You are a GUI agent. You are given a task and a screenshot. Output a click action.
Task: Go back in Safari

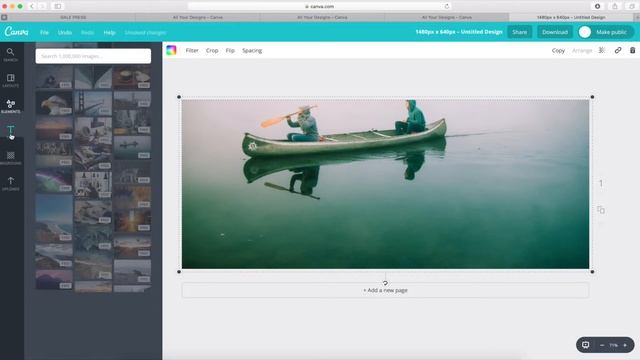(x=32, y=6)
